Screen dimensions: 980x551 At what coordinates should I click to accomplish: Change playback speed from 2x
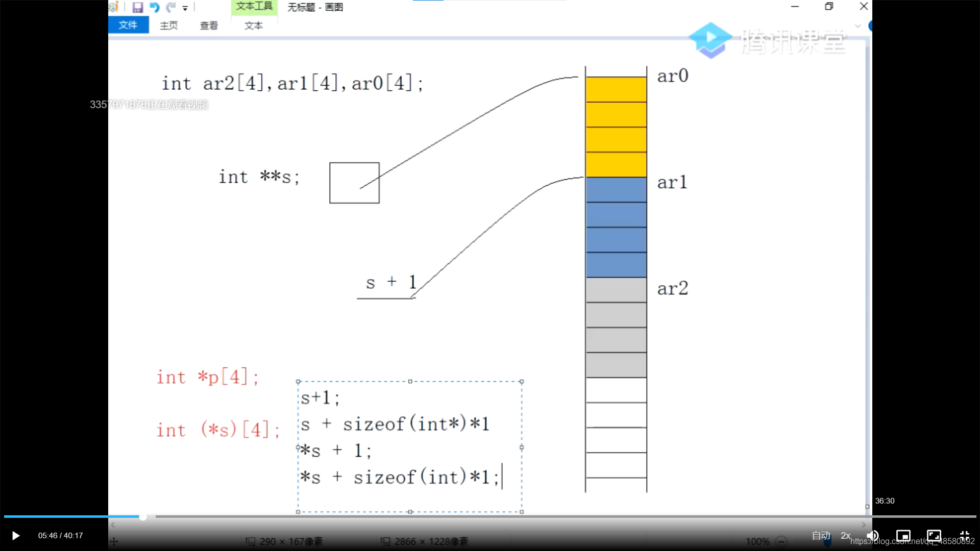coord(846,536)
